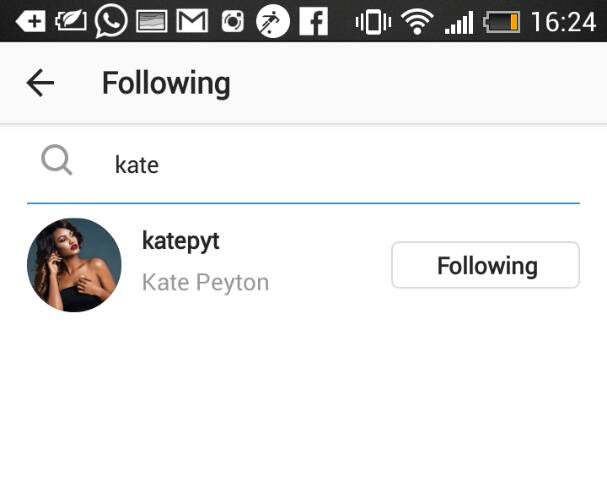Tap the battery indicator icon

[501, 21]
